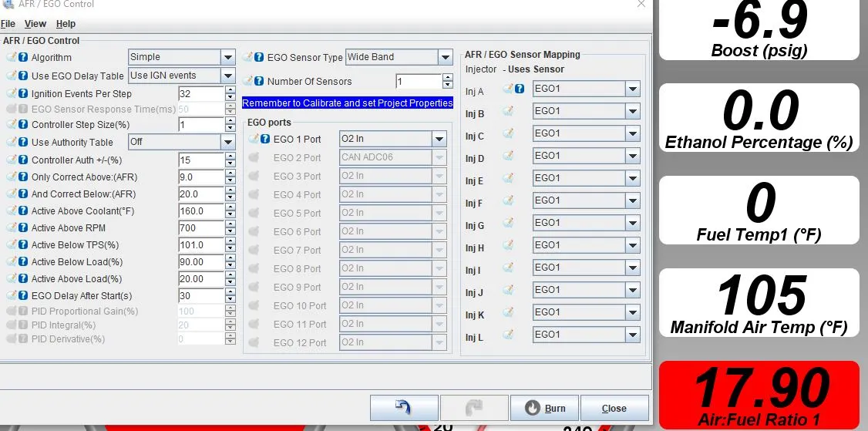Click the Controller Auth +/-(%) value field
Screen dimensions: 868x431
201,160
